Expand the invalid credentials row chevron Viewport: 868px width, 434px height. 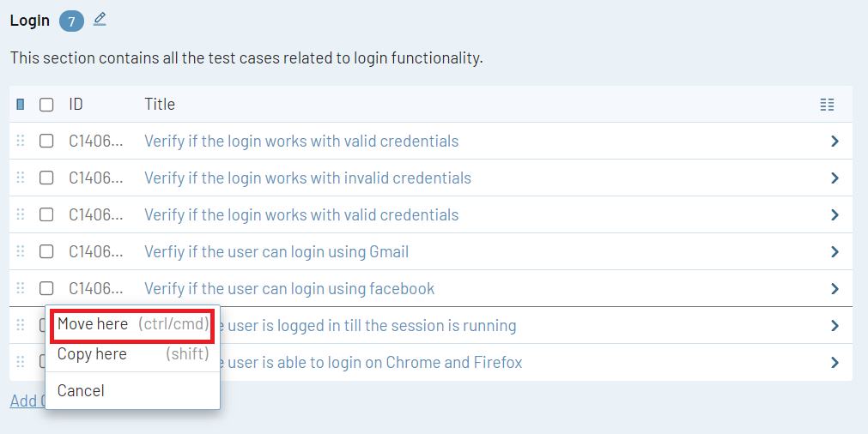(835, 178)
